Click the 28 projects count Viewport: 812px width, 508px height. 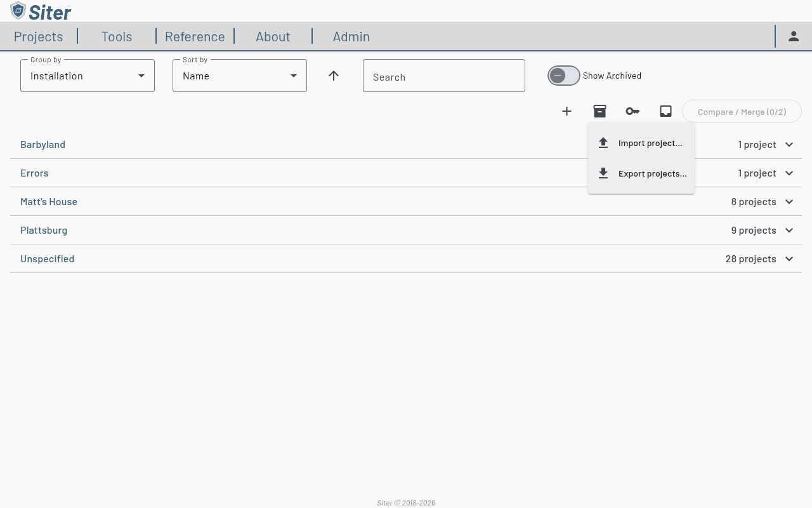[750, 258]
